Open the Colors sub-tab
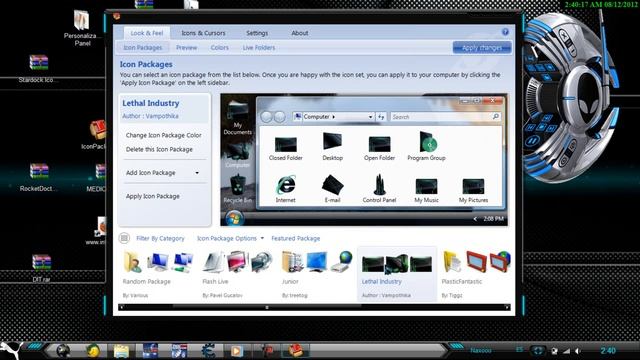 click(220, 48)
